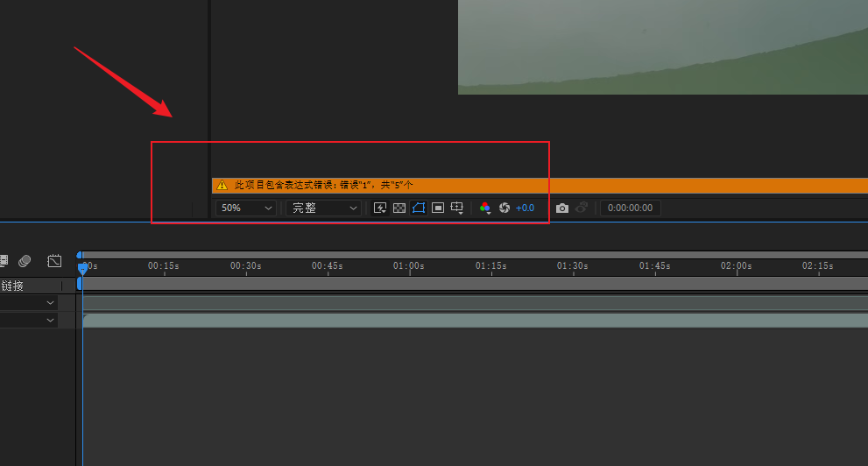Select the first layer's duration bar
The height and width of the screenshot is (466, 868).
[475, 303]
